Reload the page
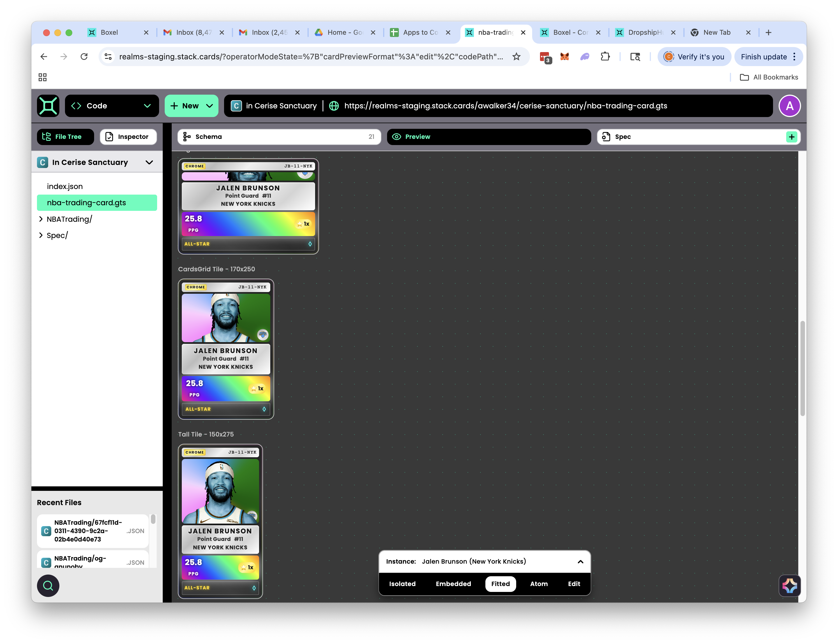Viewport: 838px width, 644px height. pyautogui.click(x=84, y=57)
